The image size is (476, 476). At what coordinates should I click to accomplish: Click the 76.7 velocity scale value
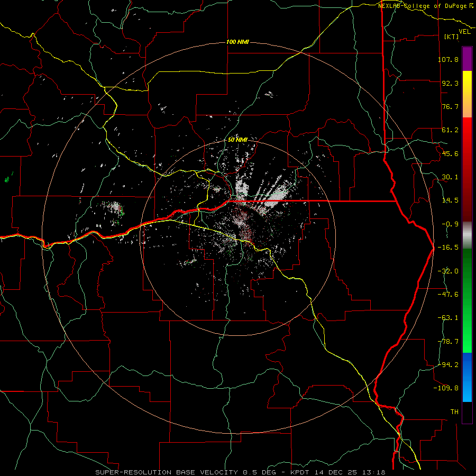(x=450, y=106)
